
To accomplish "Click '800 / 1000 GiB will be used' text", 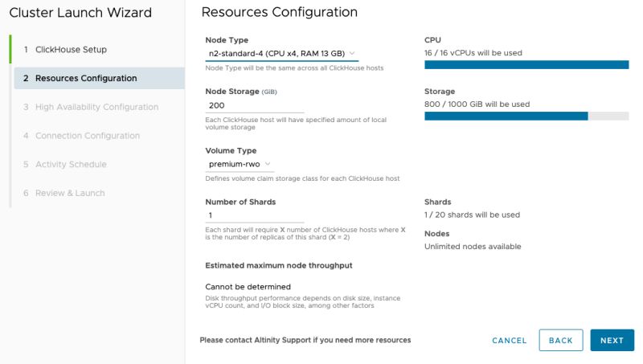I will pos(477,104).
